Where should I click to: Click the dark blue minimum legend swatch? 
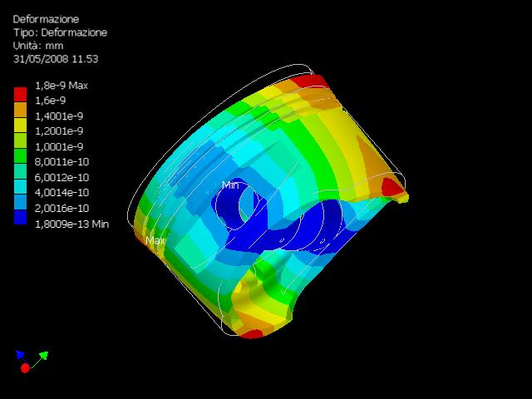(20, 217)
